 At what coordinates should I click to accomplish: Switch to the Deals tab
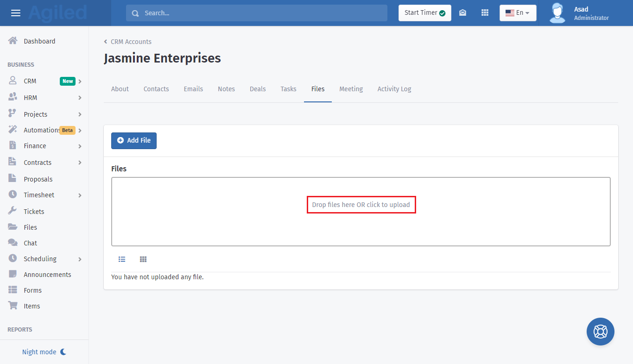tap(258, 89)
